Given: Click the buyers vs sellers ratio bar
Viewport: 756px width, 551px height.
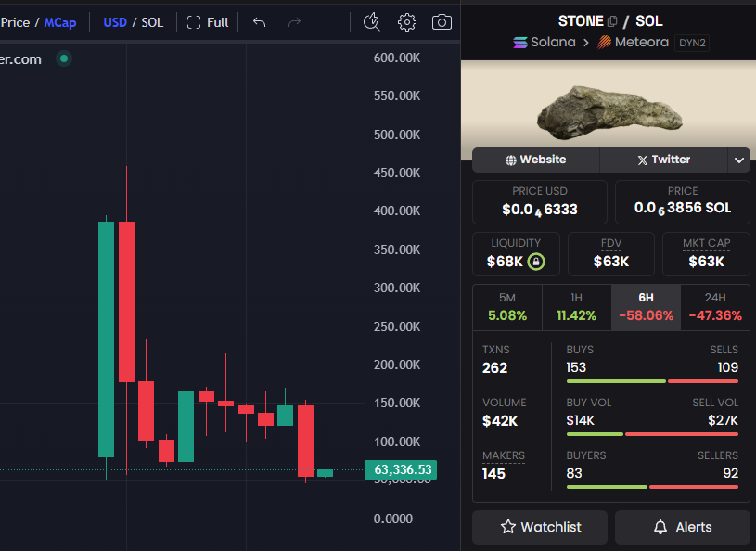Looking at the screenshot, I should [x=652, y=487].
